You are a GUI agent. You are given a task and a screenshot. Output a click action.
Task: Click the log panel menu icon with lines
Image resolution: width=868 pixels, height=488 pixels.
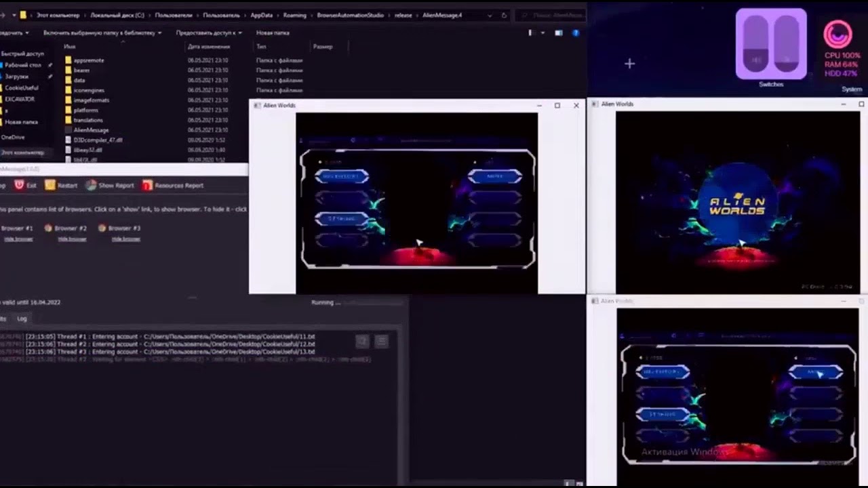coord(382,342)
